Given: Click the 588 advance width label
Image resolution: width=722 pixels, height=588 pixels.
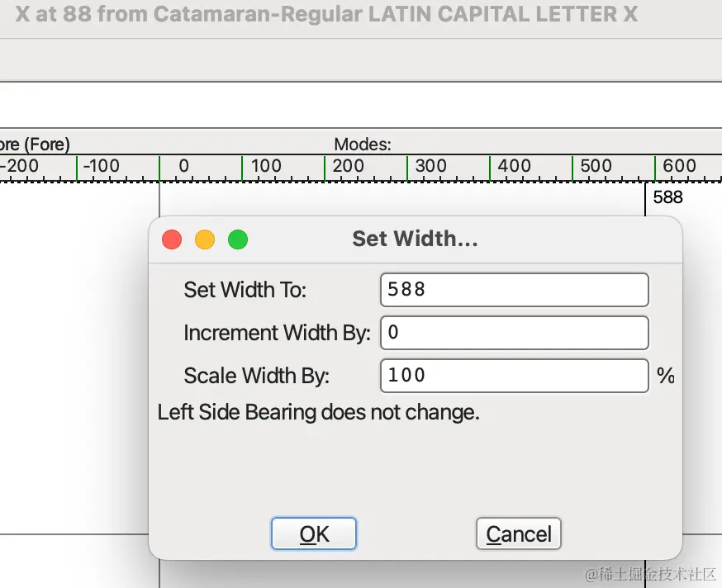Looking at the screenshot, I should (667, 197).
